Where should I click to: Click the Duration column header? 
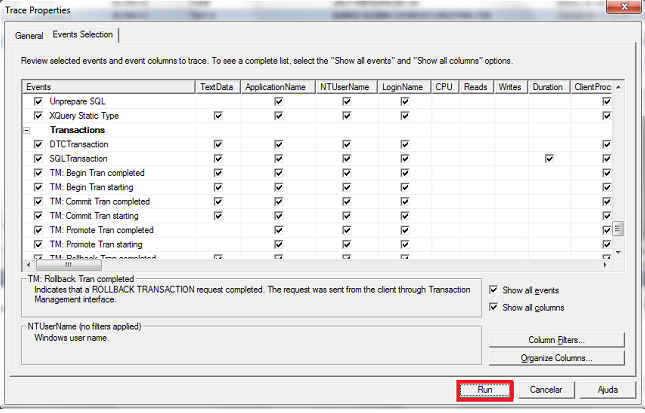pos(549,87)
